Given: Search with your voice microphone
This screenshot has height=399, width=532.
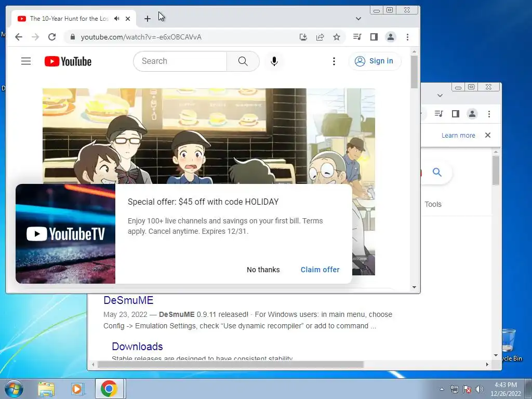Looking at the screenshot, I should [274, 61].
